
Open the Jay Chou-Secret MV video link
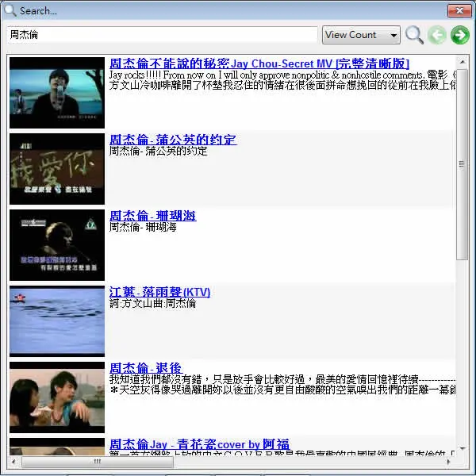point(259,63)
